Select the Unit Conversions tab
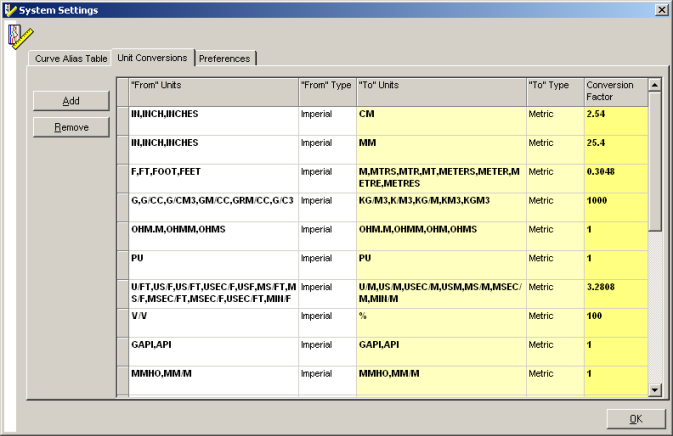The height and width of the screenshot is (436, 673). tap(152, 58)
